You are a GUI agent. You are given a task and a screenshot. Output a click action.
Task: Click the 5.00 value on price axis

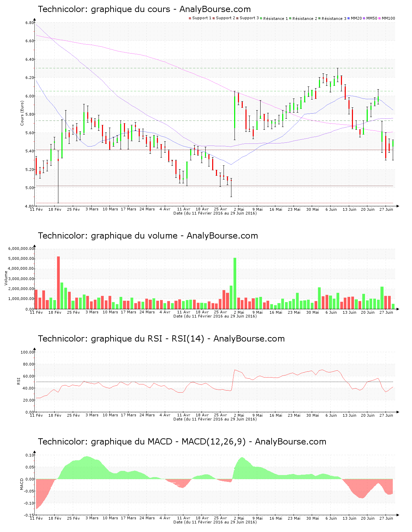[x=30, y=188]
